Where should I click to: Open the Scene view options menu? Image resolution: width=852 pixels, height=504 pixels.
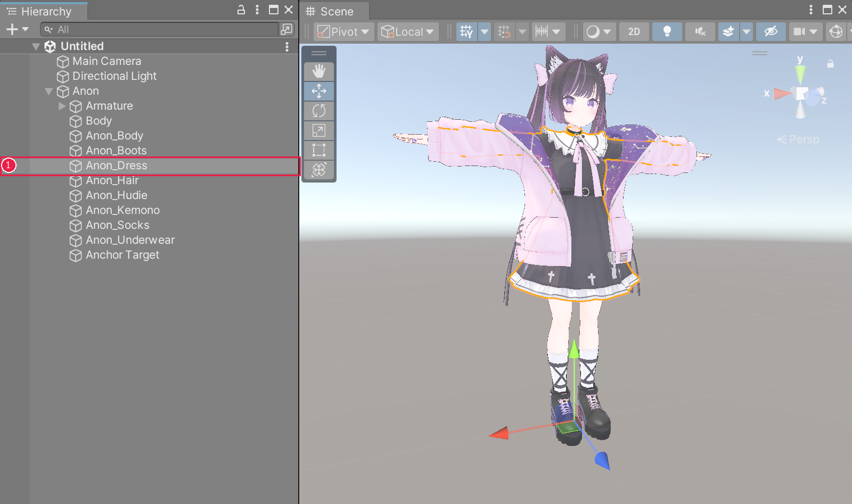pyautogui.click(x=811, y=10)
